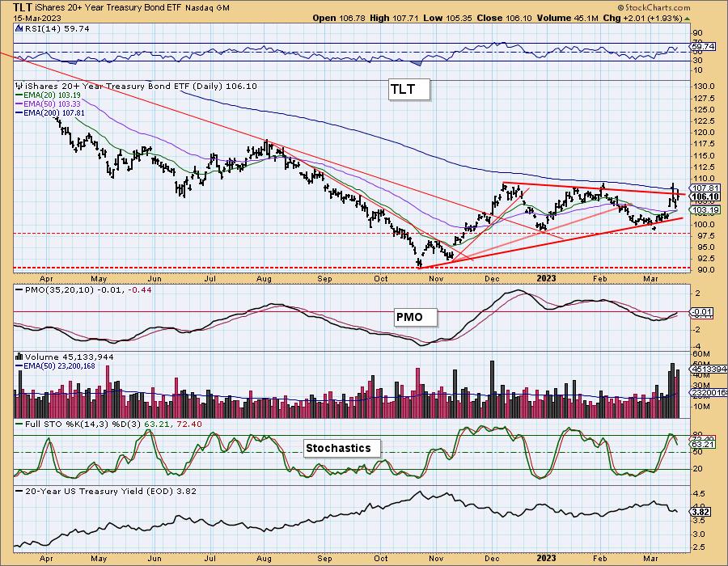Click the EMA(200) 107.81 legend entry
The image size is (728, 566).
point(49,112)
